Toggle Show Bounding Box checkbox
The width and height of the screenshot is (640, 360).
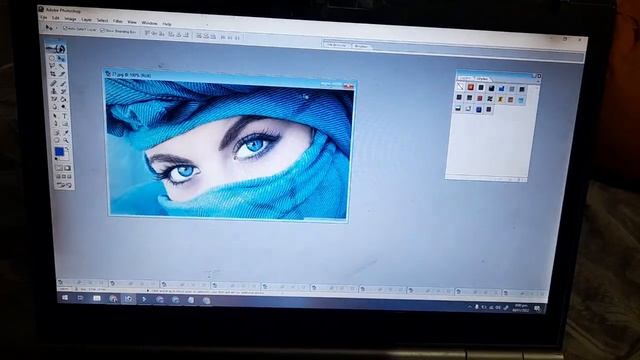point(102,30)
